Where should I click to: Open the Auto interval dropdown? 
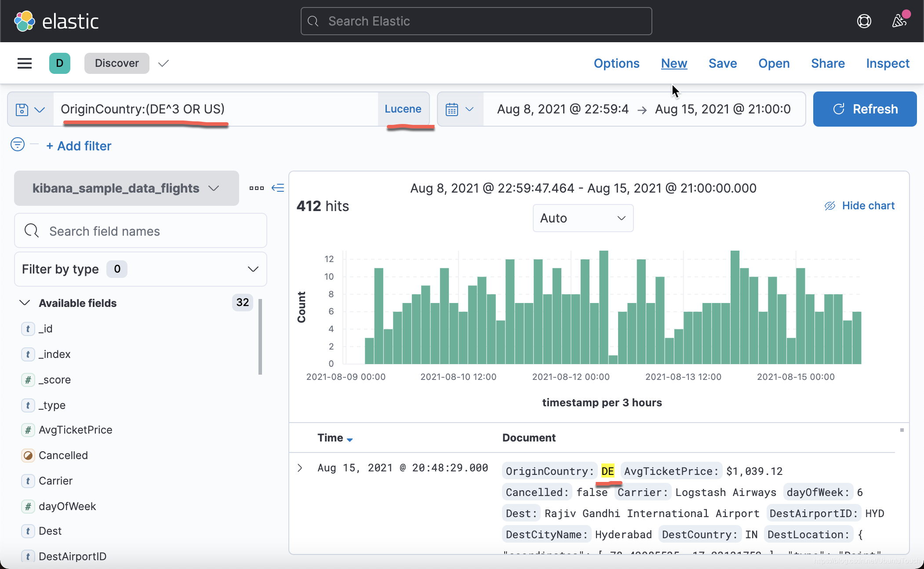coord(583,218)
